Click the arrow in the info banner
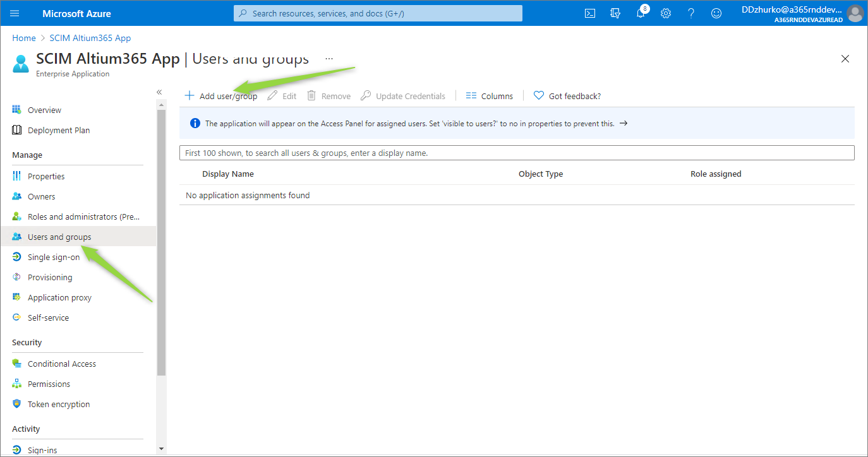 tap(624, 123)
